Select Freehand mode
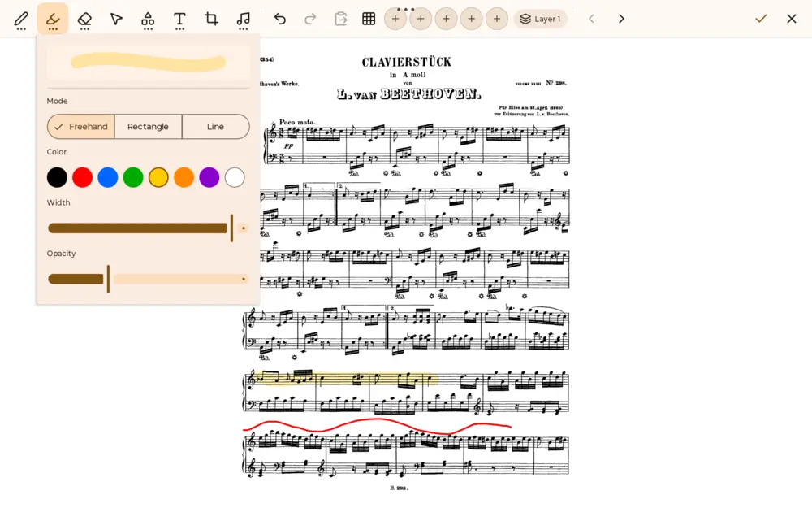Screen dimensions: 812x508 click(x=80, y=127)
